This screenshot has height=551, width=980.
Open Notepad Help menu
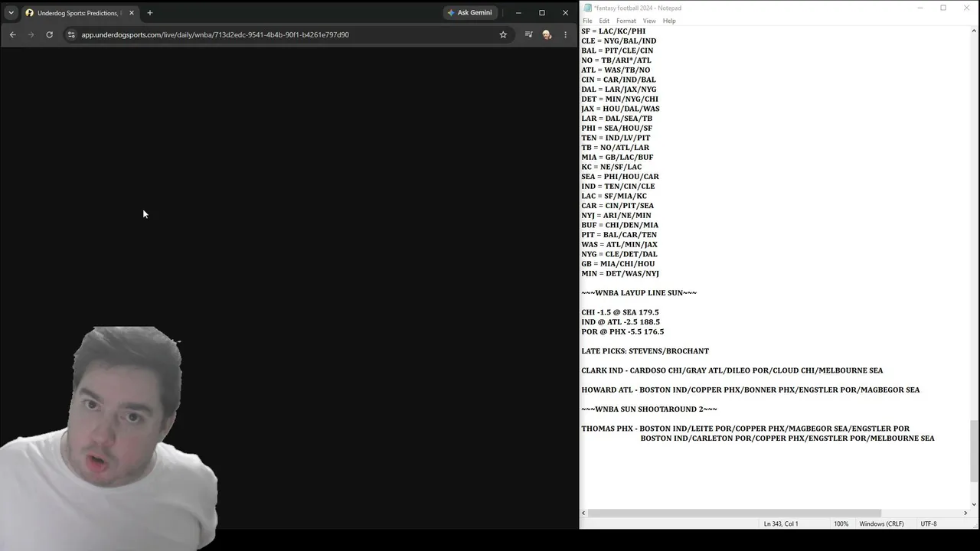click(x=669, y=21)
